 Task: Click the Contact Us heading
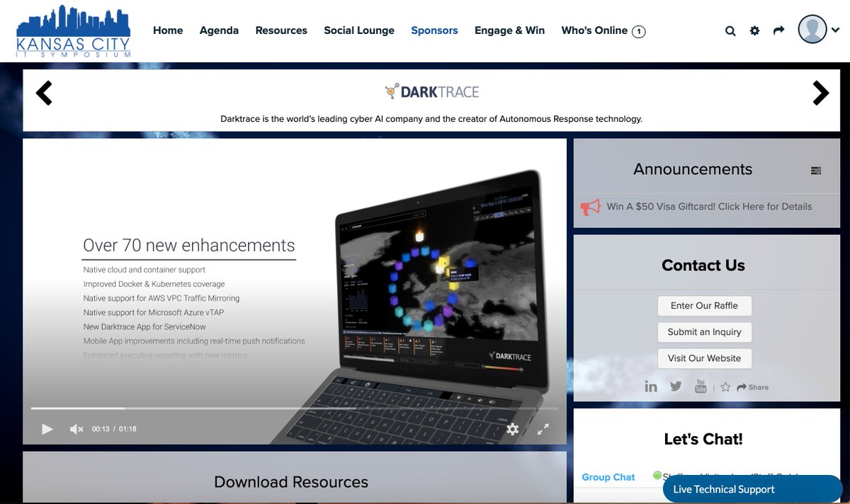coord(703,265)
